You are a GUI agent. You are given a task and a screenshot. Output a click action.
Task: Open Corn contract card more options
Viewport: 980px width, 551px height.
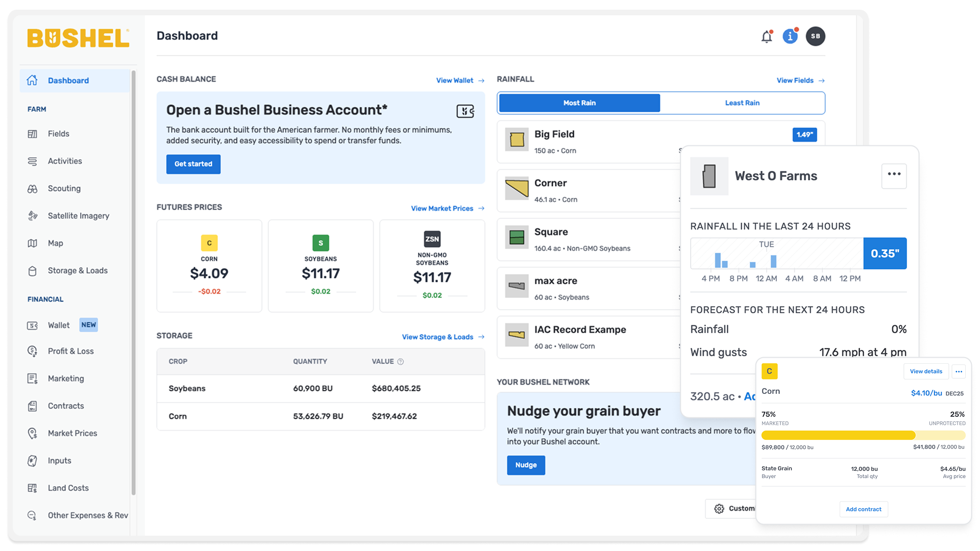(959, 371)
